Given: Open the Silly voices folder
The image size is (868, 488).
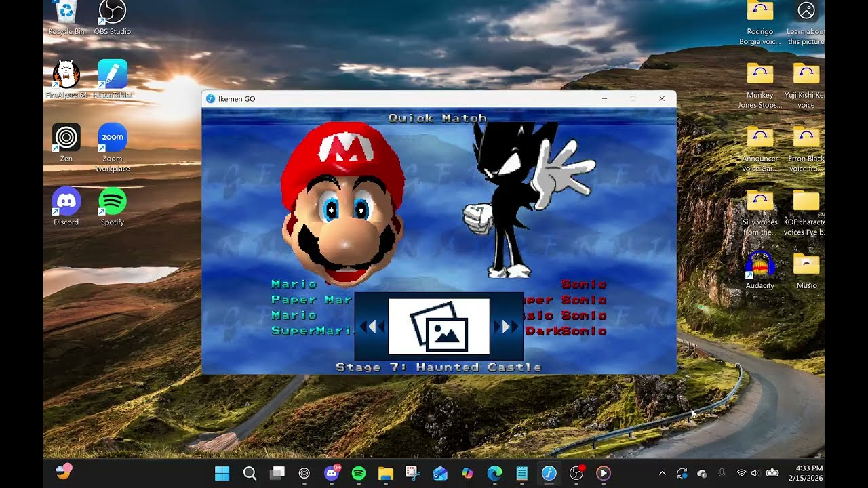Looking at the screenshot, I should coord(760,213).
